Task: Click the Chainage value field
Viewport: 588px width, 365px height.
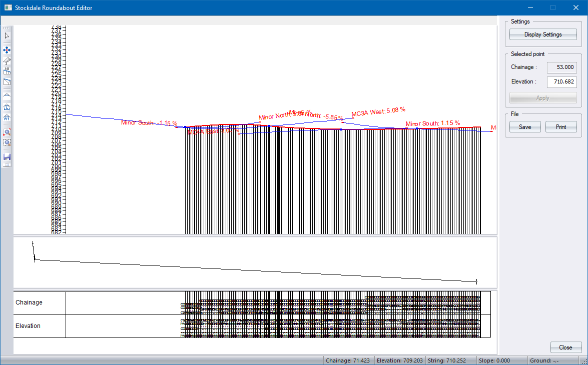Action: tap(561, 67)
